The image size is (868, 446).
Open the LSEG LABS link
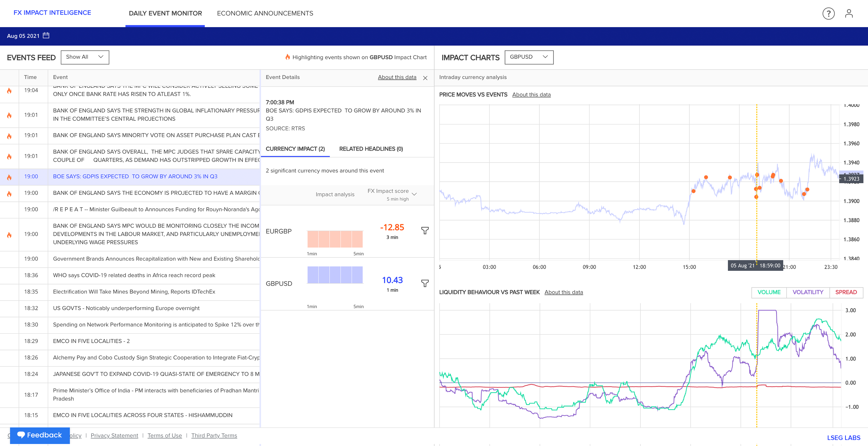pyautogui.click(x=843, y=437)
